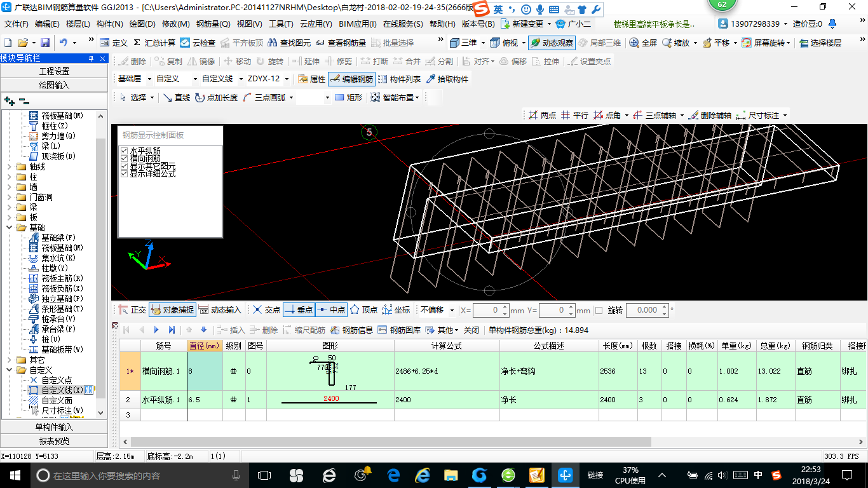Collapse the 自定义 tree node

pos(8,370)
